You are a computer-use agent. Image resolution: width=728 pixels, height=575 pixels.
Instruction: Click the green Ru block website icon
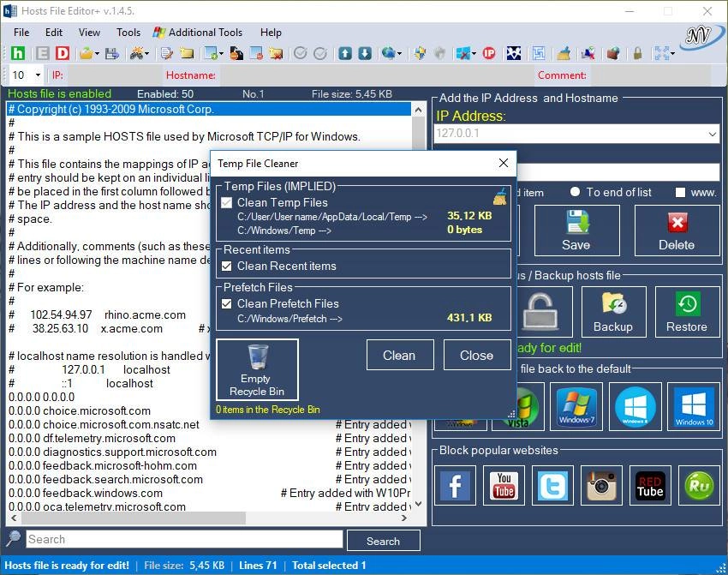pyautogui.click(x=699, y=485)
